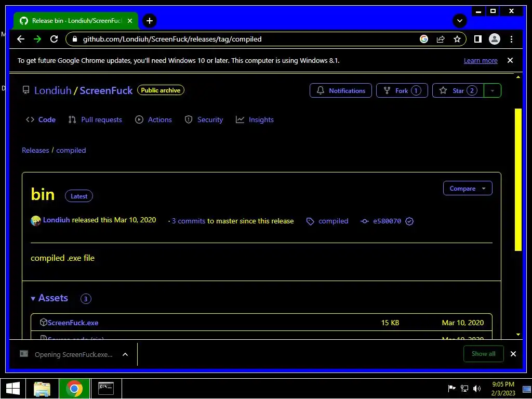Viewport: 532px width, 399px height.
Task: Collapse the Assets section
Action: (49, 298)
